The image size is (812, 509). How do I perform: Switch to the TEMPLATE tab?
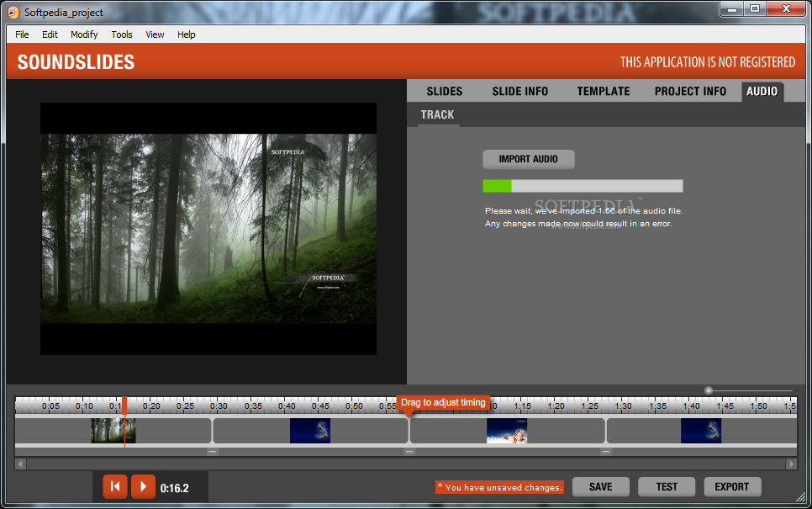[604, 91]
